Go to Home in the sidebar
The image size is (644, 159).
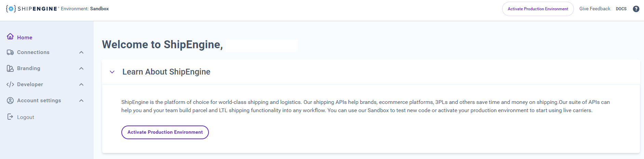pyautogui.click(x=25, y=38)
